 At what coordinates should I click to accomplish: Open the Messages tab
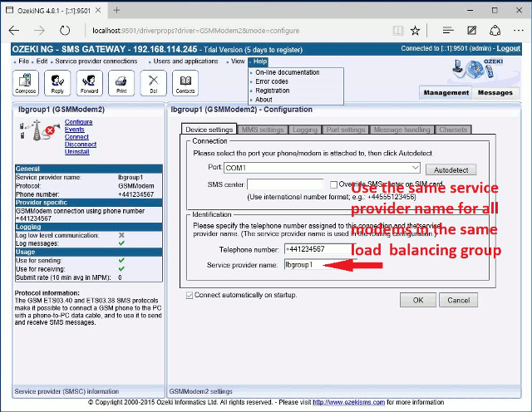click(x=495, y=92)
